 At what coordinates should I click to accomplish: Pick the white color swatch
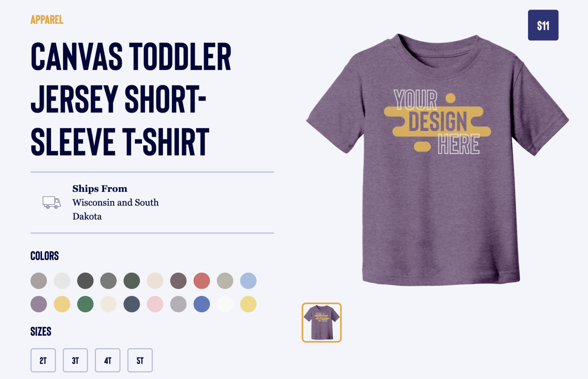click(225, 304)
